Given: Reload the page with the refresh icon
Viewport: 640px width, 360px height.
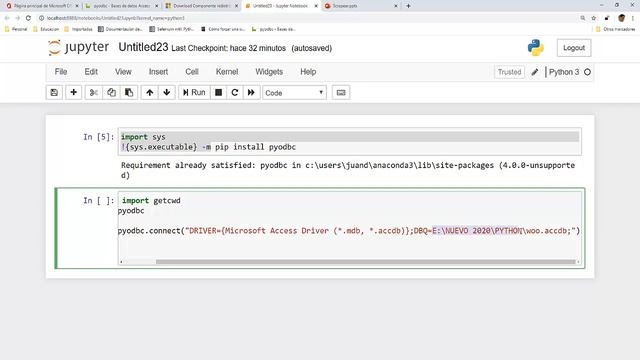Looking at the screenshot, I should (28, 18).
